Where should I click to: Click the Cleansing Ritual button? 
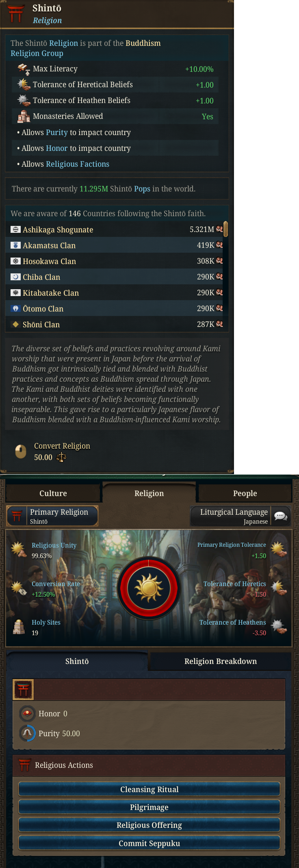point(149,789)
